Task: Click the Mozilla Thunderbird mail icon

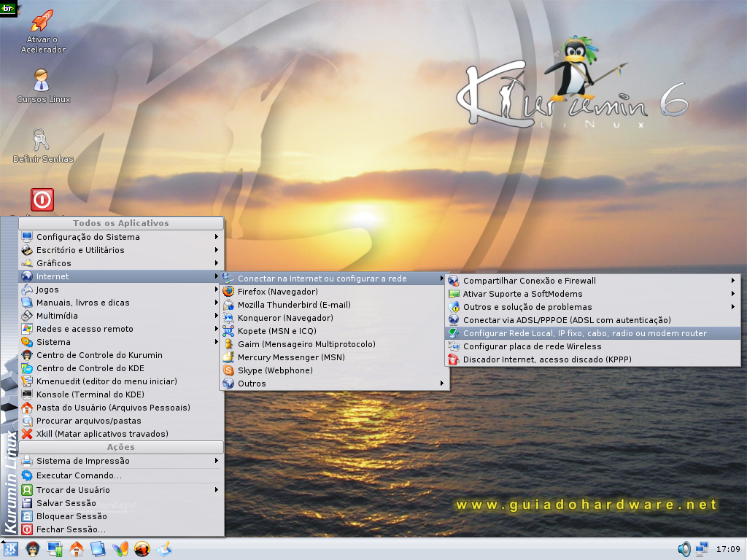Action: (228, 305)
